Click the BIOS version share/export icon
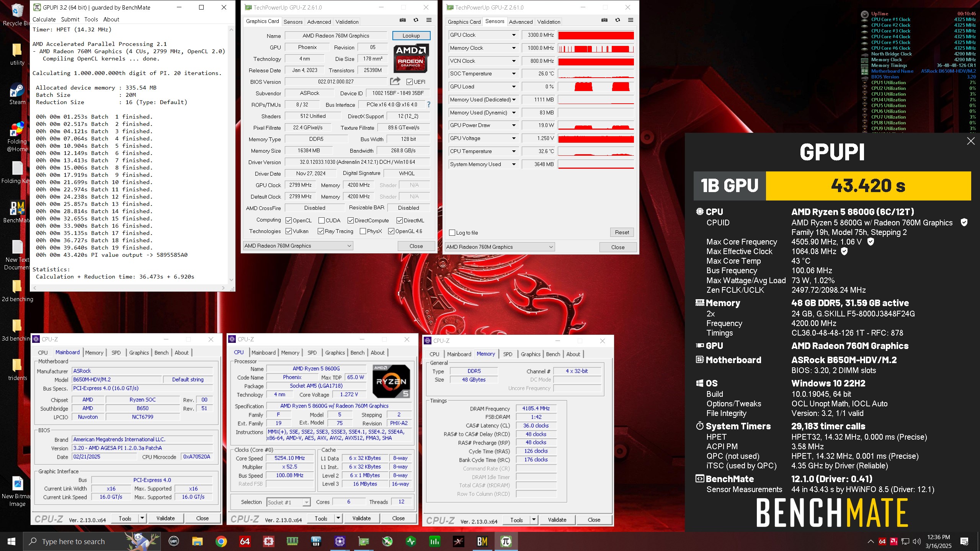 click(395, 81)
